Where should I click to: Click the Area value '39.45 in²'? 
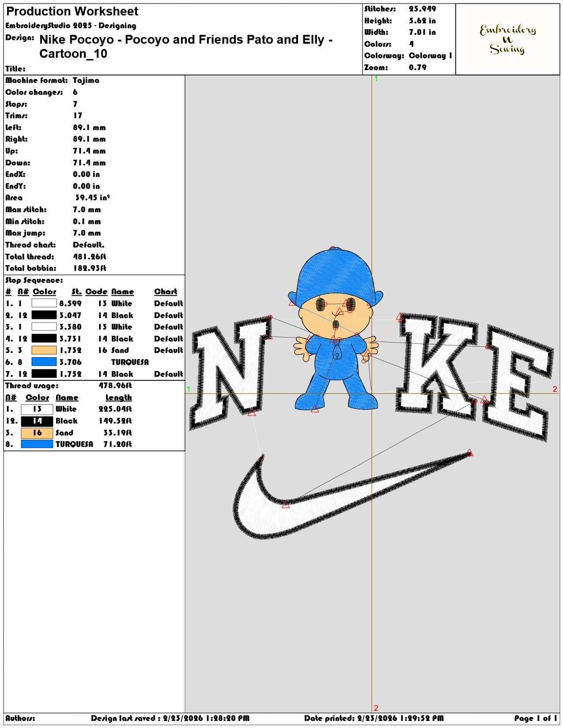(x=92, y=198)
